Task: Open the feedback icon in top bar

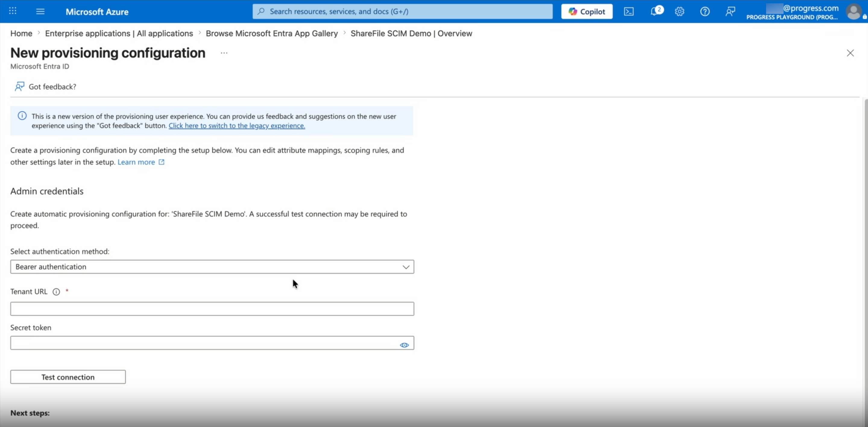Action: coord(730,11)
